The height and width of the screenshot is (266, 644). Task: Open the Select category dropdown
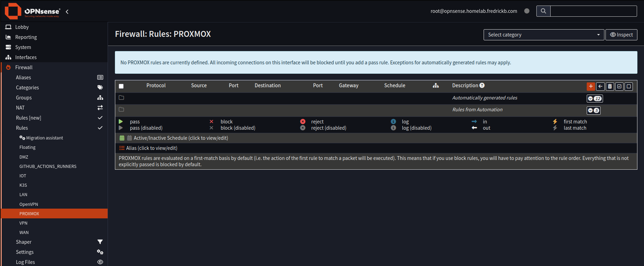[544, 35]
